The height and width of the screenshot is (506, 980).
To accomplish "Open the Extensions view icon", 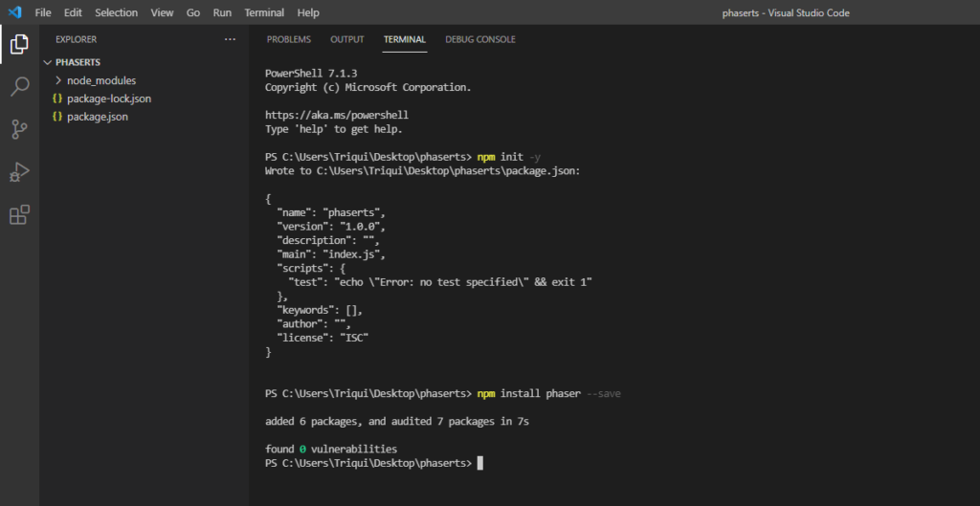I will pos(19,214).
